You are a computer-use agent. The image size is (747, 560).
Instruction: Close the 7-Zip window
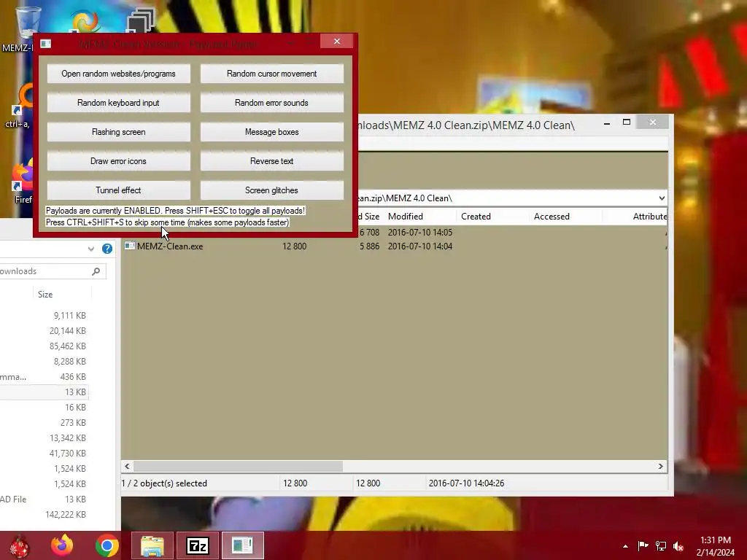653,122
